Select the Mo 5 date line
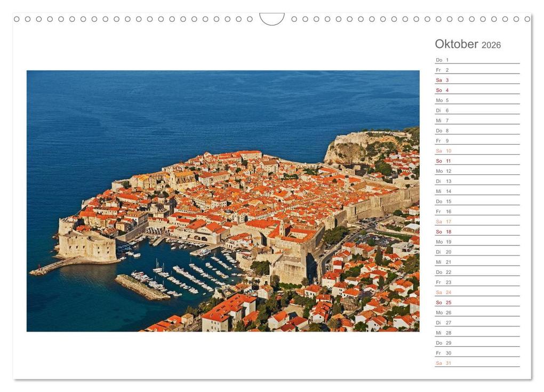 (x=477, y=100)
